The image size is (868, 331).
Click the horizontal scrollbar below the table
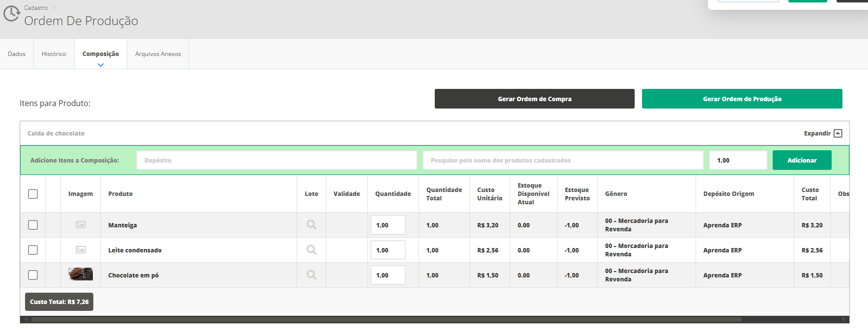[386, 319]
